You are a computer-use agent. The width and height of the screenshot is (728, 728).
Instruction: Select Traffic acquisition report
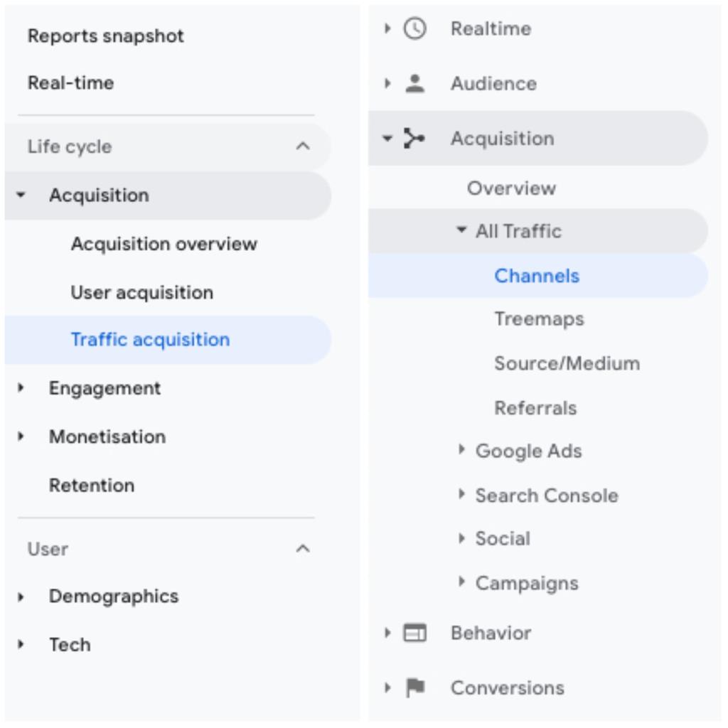click(x=168, y=340)
